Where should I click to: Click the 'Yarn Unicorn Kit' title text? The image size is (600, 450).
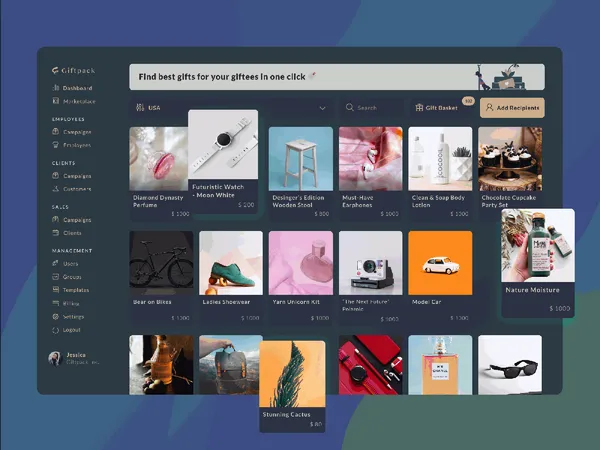click(x=296, y=302)
